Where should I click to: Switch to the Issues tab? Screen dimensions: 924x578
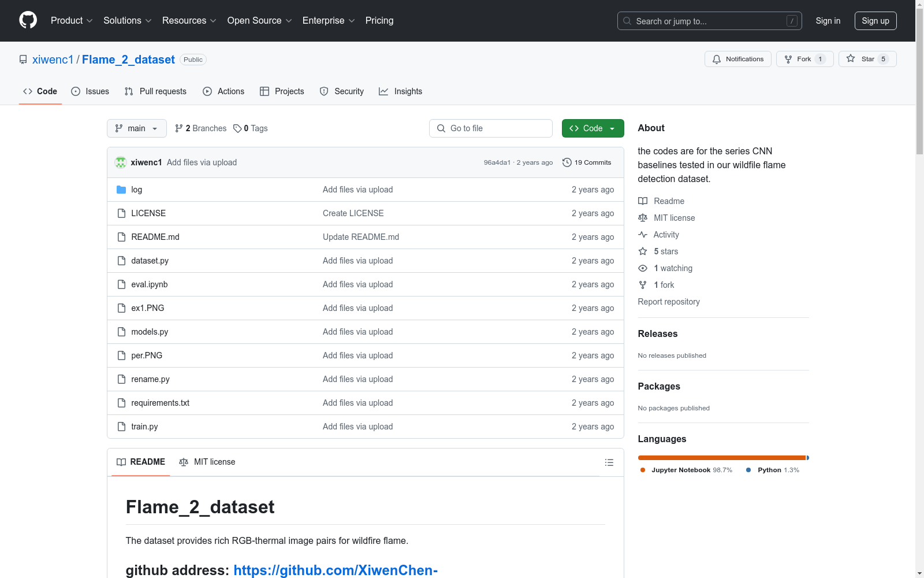tap(90, 91)
